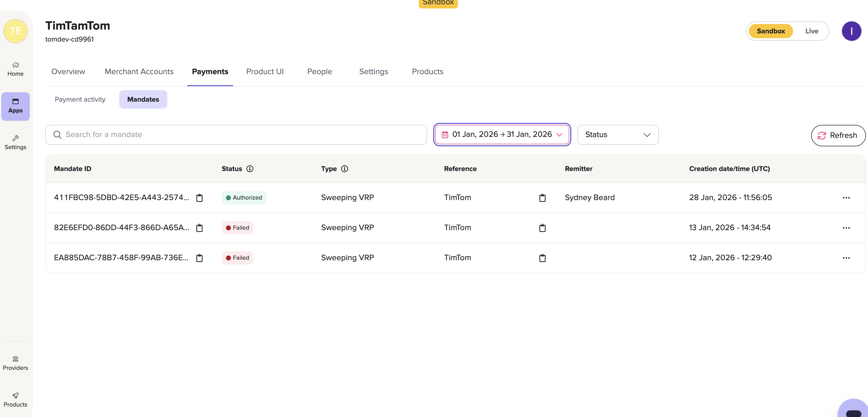Copy the 411FBC98 mandate ID
Viewport: 868px width, 417px height.
pos(199,198)
